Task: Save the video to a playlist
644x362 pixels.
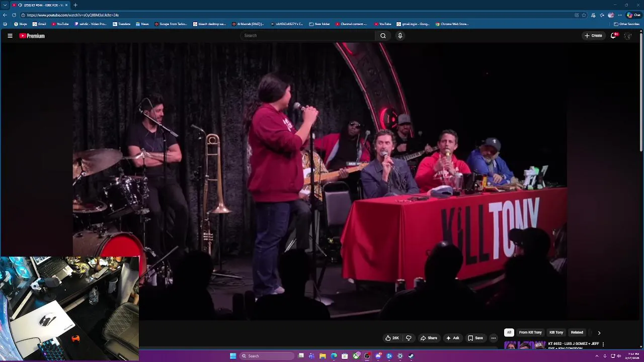Action: pos(475,338)
